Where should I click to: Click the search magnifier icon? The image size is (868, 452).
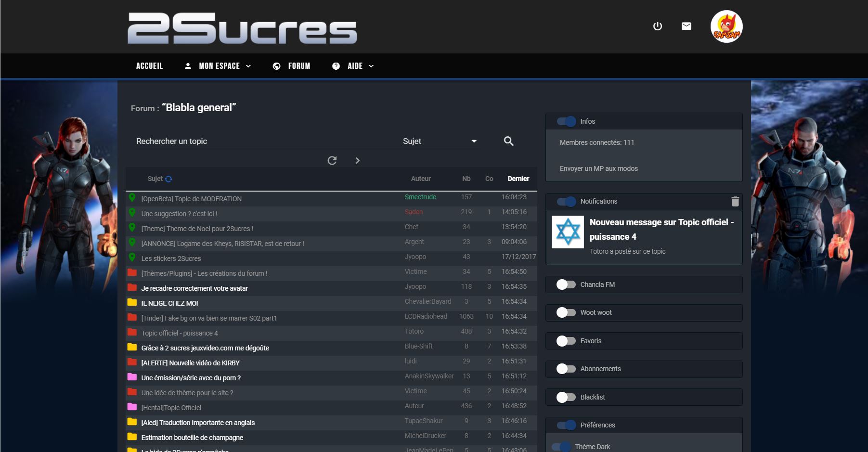508,141
